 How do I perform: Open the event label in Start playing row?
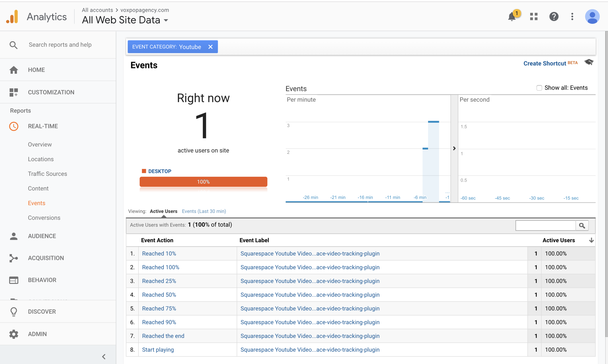pyautogui.click(x=310, y=349)
